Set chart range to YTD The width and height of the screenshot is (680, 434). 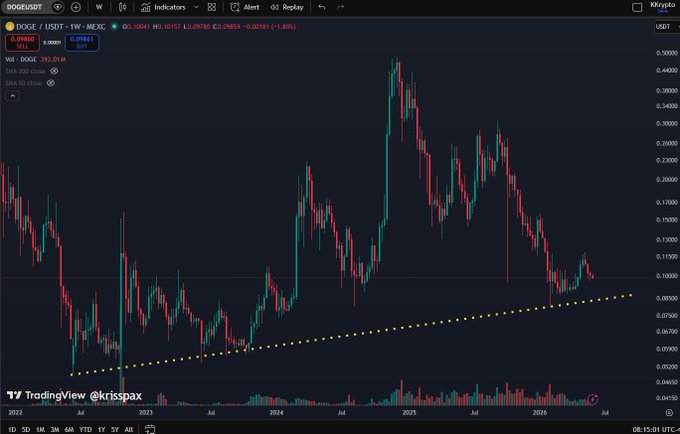point(85,429)
